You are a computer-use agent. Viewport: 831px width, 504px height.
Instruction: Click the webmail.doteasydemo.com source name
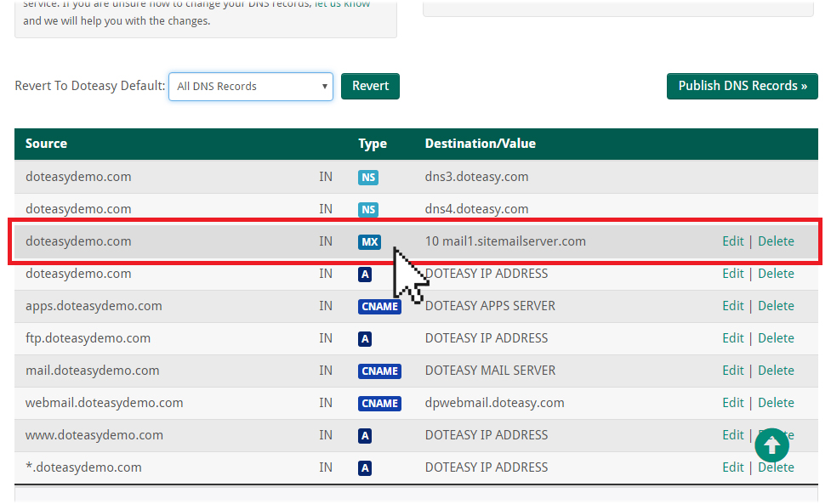(105, 403)
